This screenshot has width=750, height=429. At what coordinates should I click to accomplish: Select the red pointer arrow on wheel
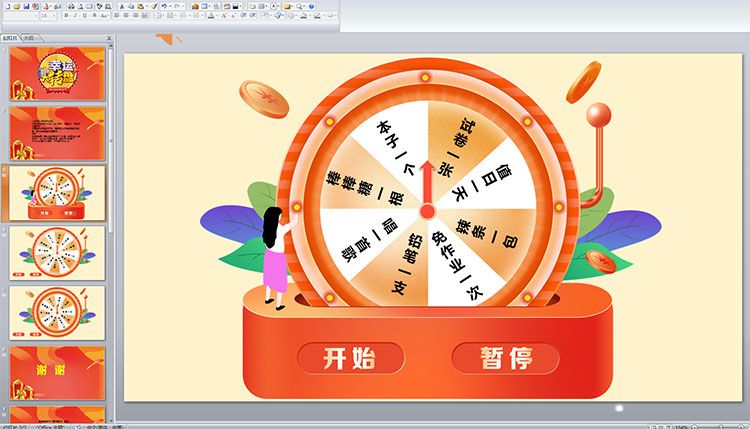427,190
